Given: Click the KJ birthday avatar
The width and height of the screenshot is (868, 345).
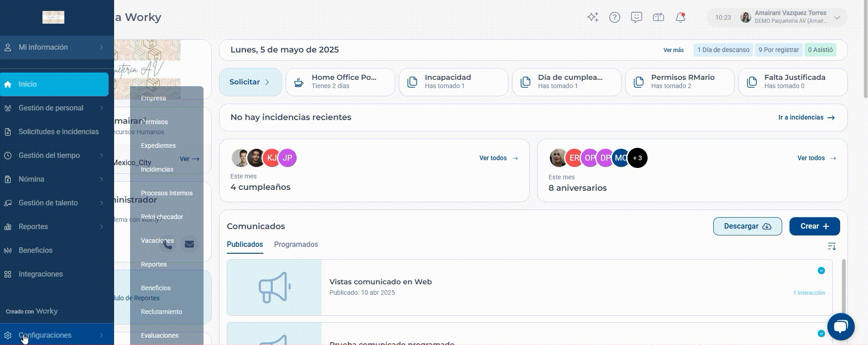Looking at the screenshot, I should (x=272, y=158).
